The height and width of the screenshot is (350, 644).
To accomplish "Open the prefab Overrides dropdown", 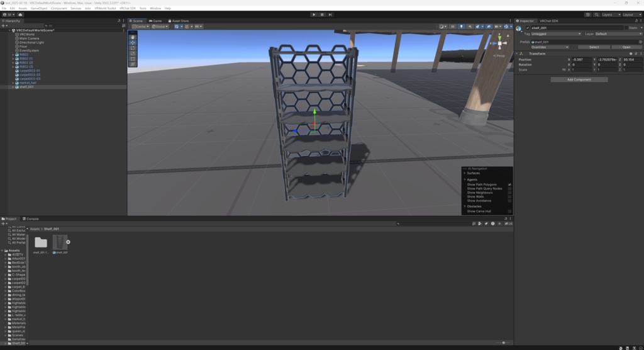I will pyautogui.click(x=550, y=47).
